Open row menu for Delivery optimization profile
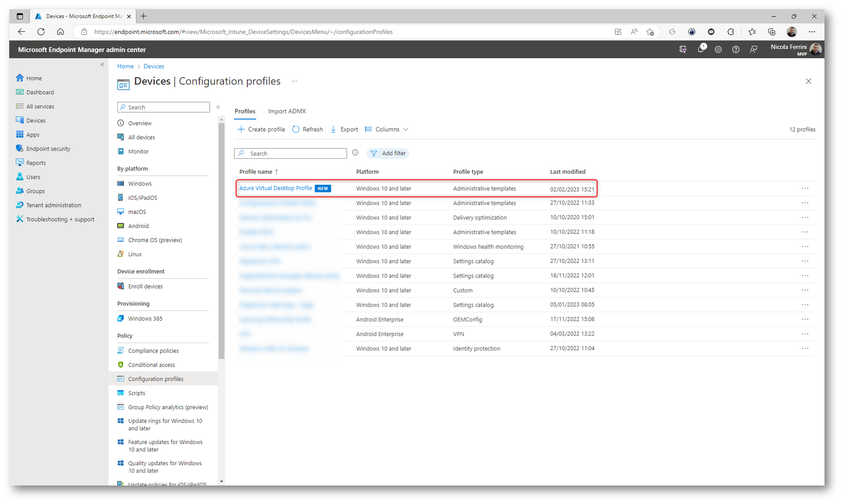843x504 pixels. pos(805,218)
